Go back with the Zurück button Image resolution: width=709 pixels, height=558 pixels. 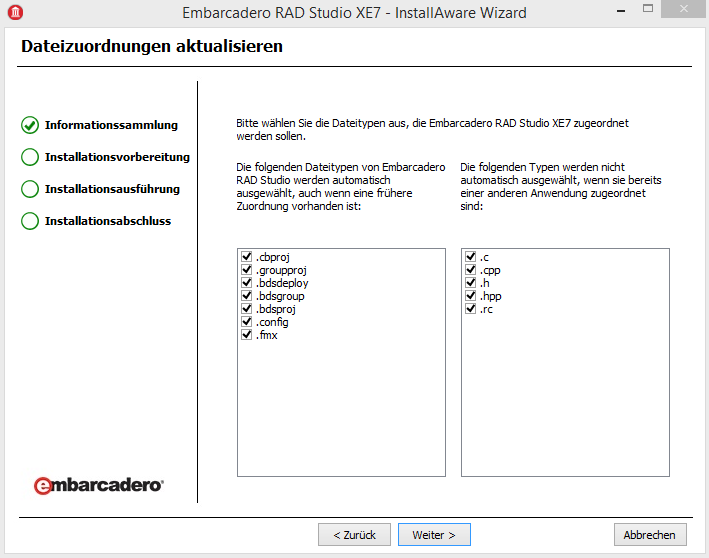point(354,534)
